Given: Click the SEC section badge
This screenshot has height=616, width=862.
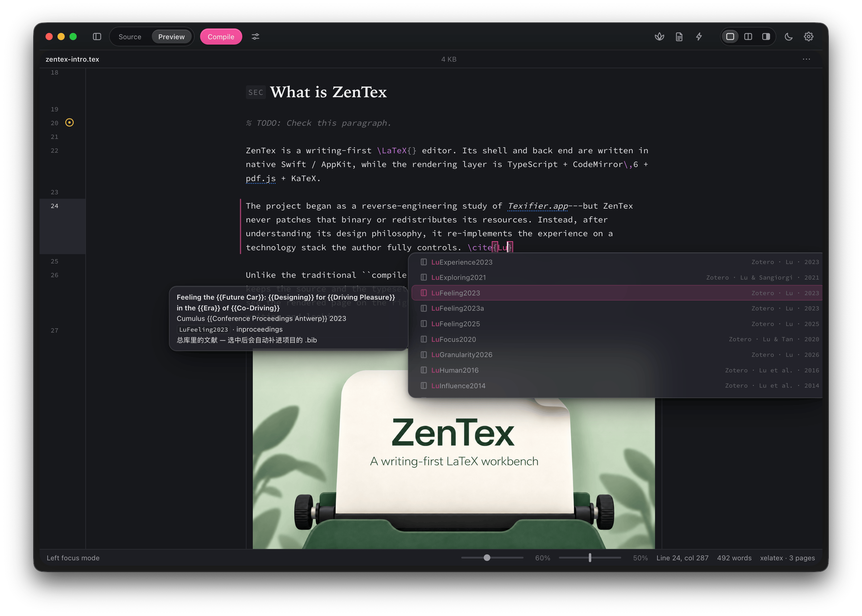Looking at the screenshot, I should (x=255, y=92).
